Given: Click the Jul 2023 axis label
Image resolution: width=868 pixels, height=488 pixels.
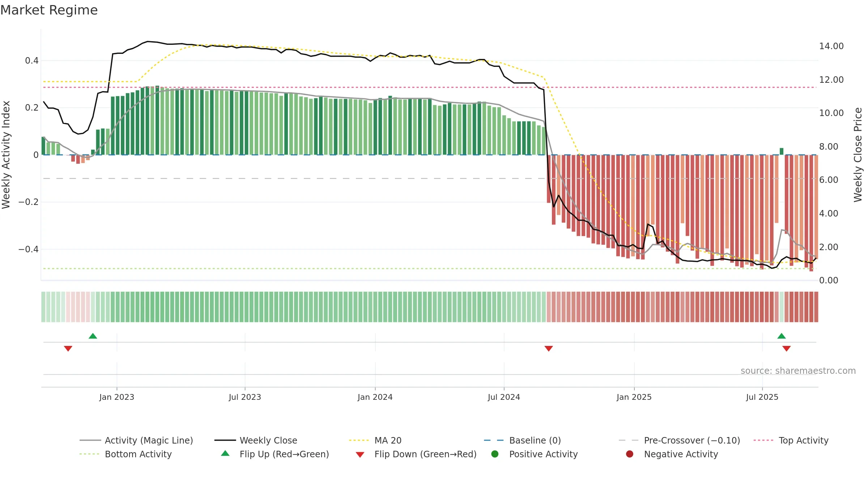Looking at the screenshot, I should (245, 397).
